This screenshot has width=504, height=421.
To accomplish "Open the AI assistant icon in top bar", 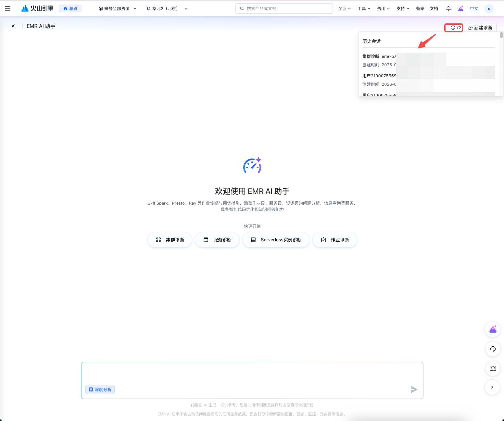I will (461, 8).
